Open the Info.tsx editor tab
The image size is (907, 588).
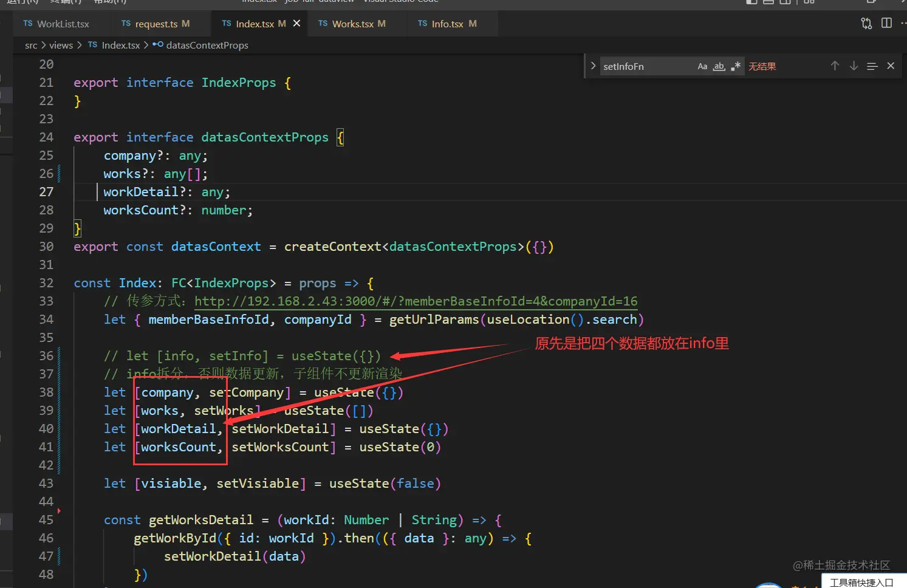pyautogui.click(x=448, y=24)
